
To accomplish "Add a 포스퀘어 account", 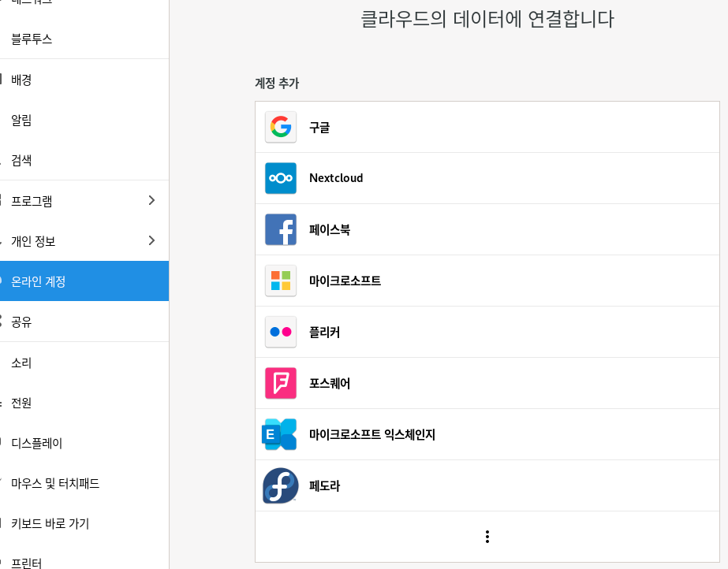I will [x=487, y=383].
